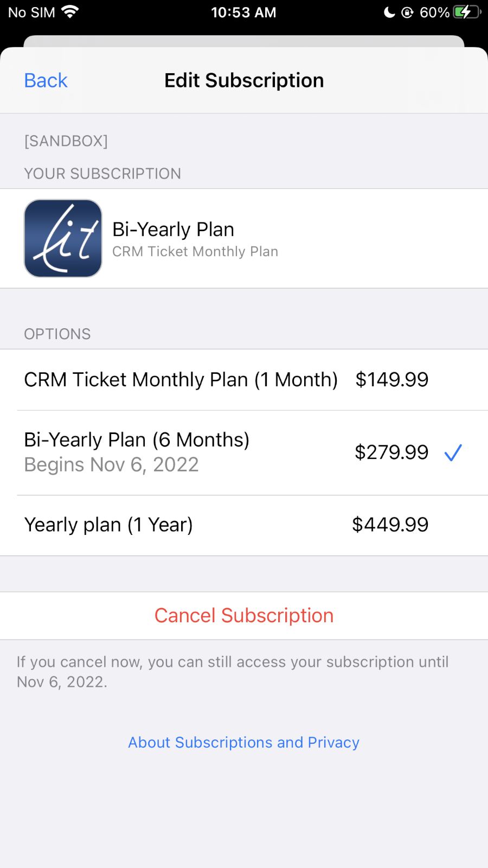Tap the Wi-Fi icon in status bar

click(70, 11)
